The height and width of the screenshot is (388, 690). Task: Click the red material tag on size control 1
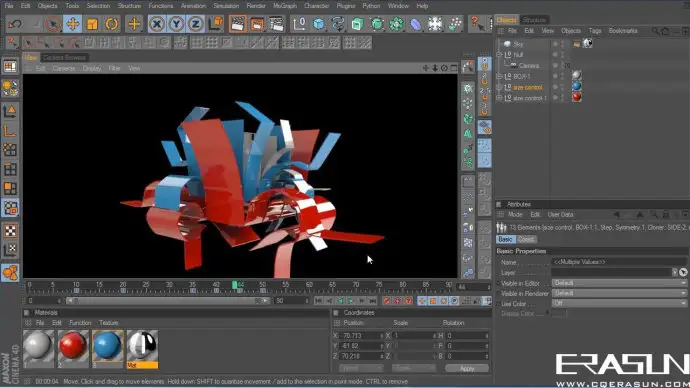coord(576,97)
